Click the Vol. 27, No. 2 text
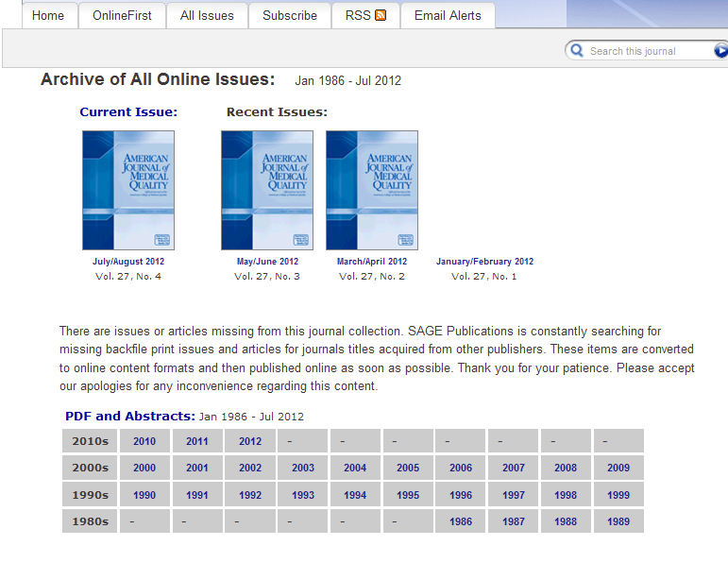The width and height of the screenshot is (728, 563). coord(372,277)
